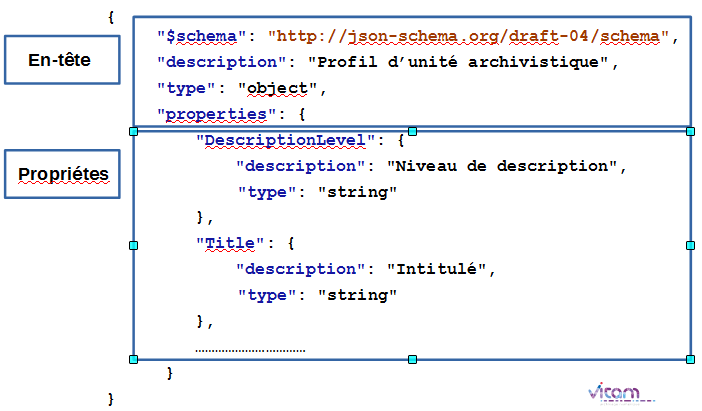This screenshot has width=702, height=411.
Task: Click the "DescriptionLevel" property name
Action: click(x=285, y=140)
